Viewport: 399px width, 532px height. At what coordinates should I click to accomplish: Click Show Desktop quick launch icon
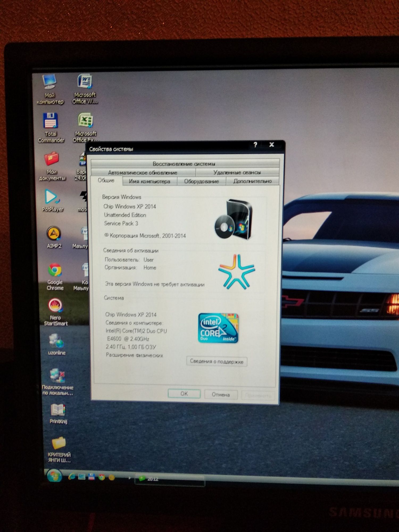(x=82, y=477)
